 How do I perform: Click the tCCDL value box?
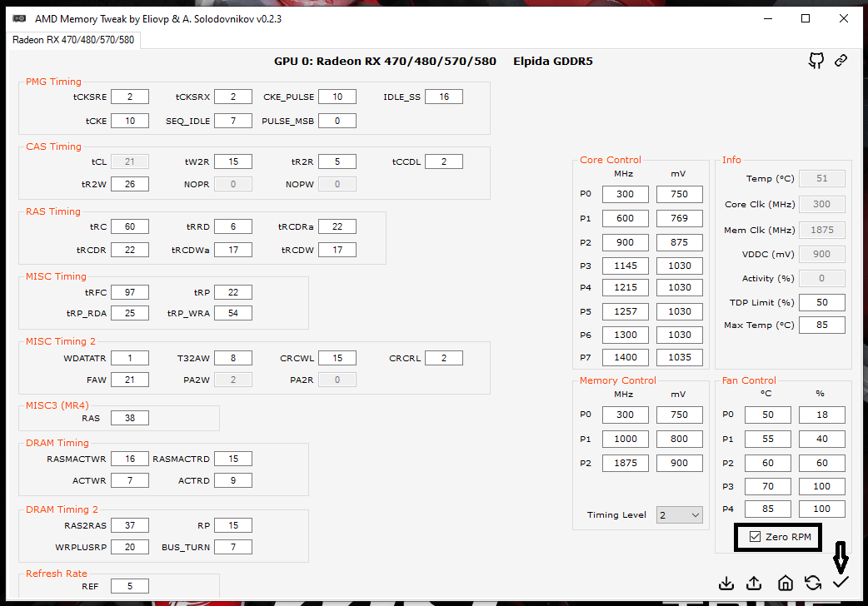click(444, 161)
